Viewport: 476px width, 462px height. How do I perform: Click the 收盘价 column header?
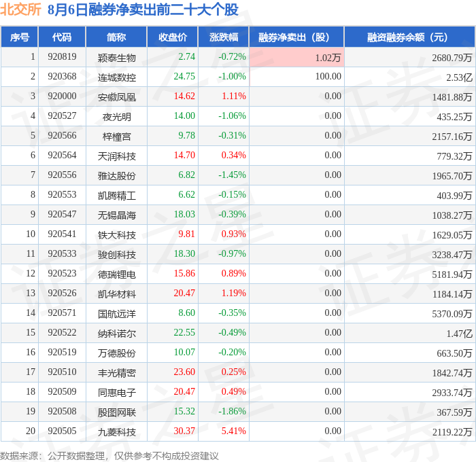(173, 37)
